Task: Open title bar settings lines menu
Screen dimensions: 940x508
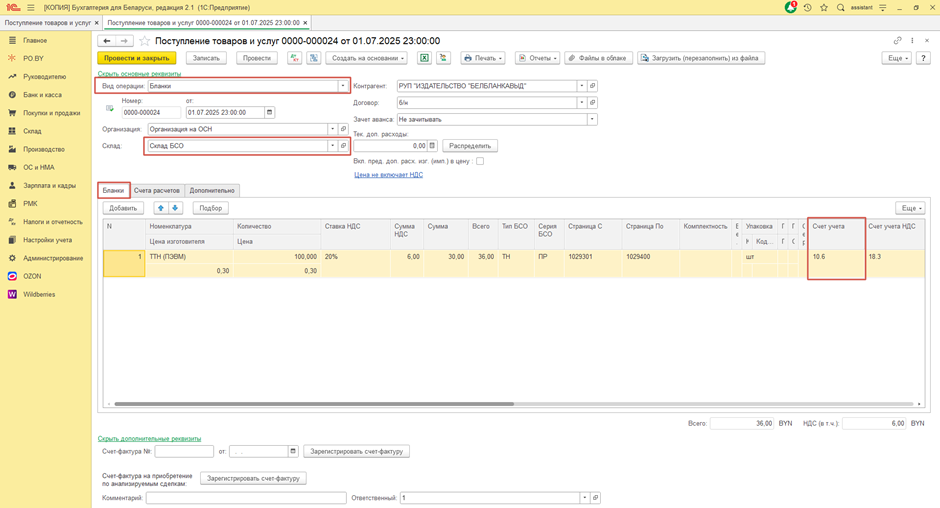Action: pos(882,8)
